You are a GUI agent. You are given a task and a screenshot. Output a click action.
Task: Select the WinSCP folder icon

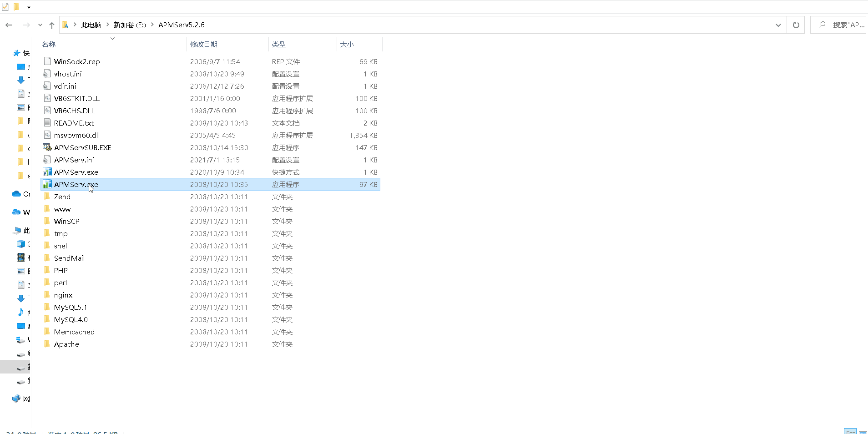coord(47,221)
